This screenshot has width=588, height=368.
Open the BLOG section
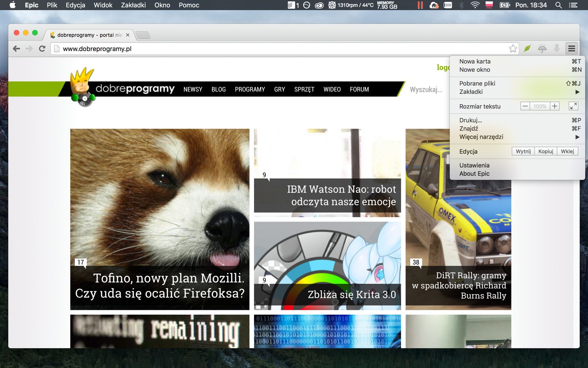point(218,89)
